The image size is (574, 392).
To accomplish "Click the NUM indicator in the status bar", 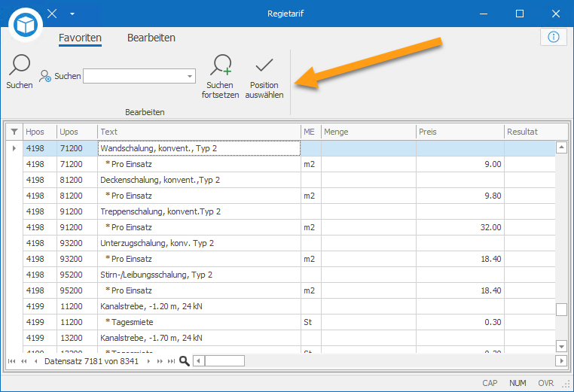I will click(x=518, y=383).
